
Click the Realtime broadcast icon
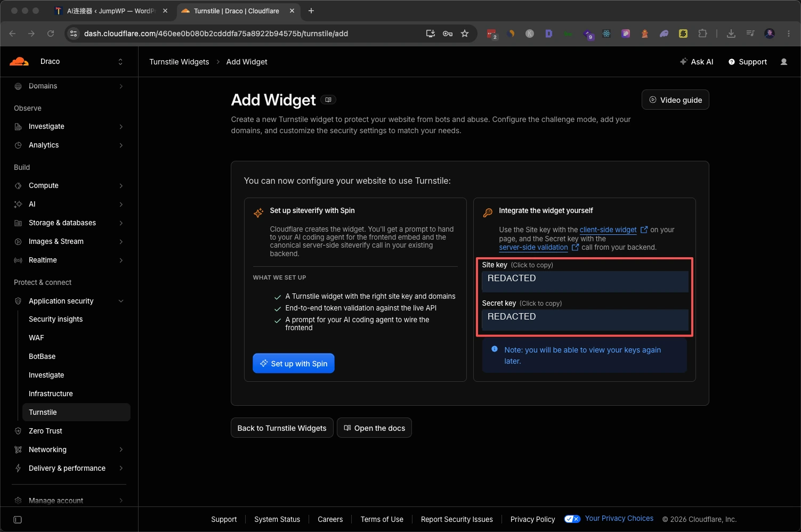point(18,260)
